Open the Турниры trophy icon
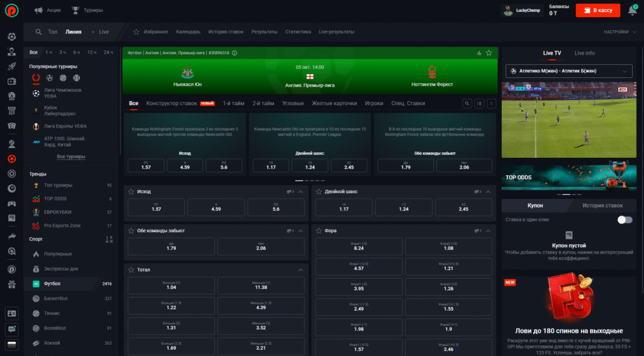The image size is (644, 356). click(x=75, y=10)
